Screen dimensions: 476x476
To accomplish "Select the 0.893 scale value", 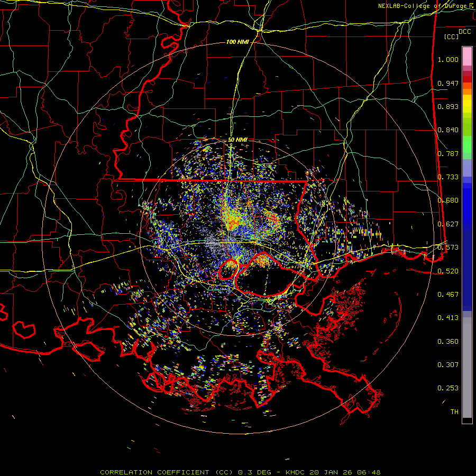I will pyautogui.click(x=448, y=106).
